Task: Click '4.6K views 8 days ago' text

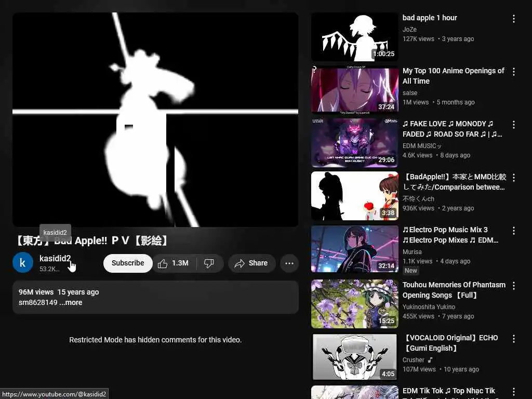Action: [x=436, y=155]
